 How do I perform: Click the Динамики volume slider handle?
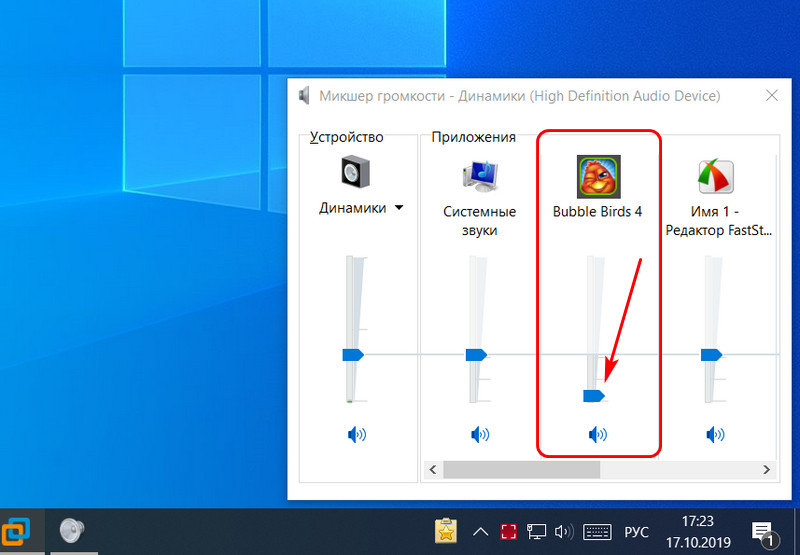[x=353, y=355]
